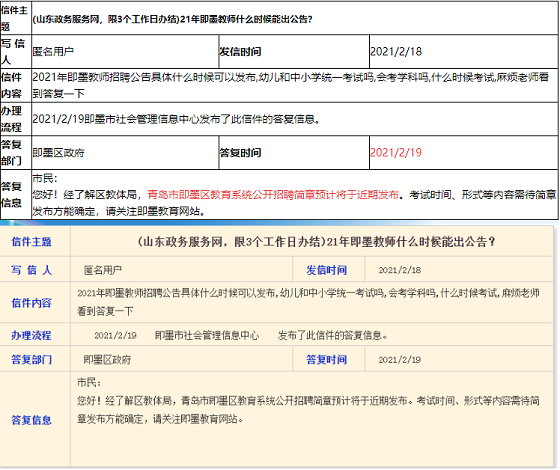Click the 办理流程 row text in top table
Screen dimensions: 560x470
(176, 119)
